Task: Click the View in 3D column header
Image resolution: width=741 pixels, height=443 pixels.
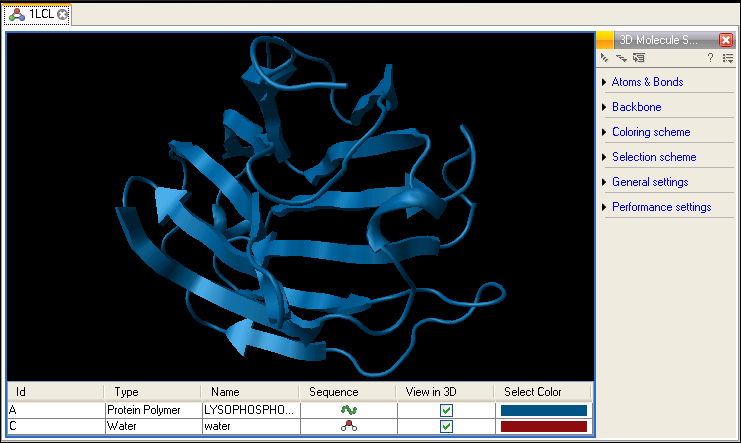Action: tap(445, 392)
